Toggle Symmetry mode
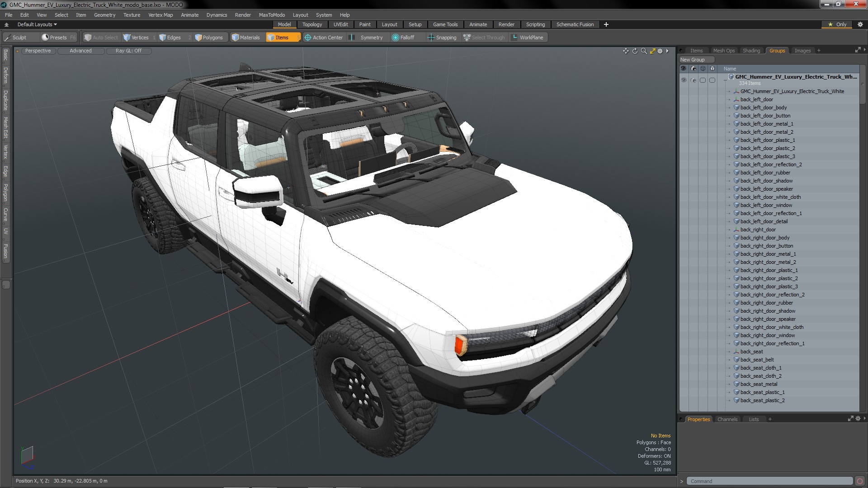868x488 pixels. coord(367,38)
